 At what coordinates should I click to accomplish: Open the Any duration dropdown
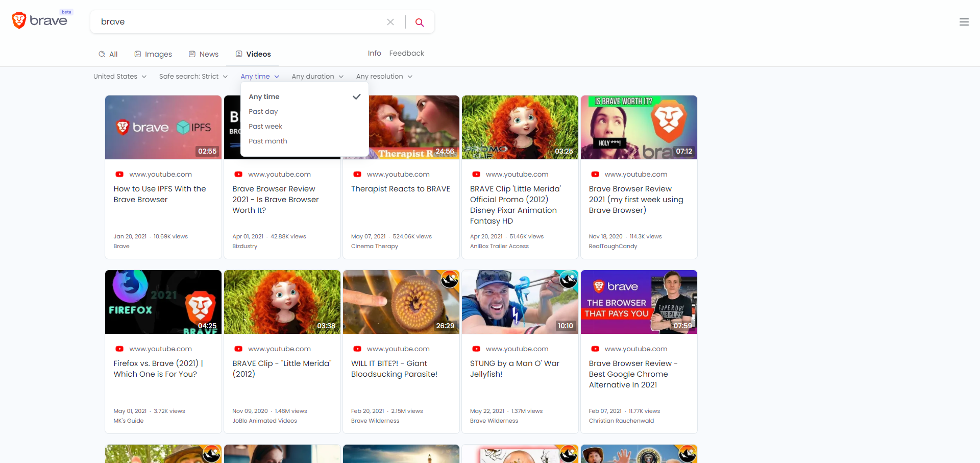(317, 76)
